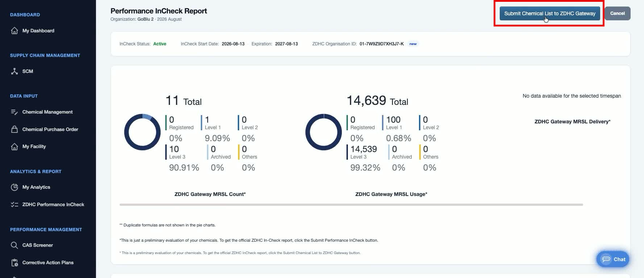
Task: Click the CAS Screener magnifier icon
Action: 14,245
